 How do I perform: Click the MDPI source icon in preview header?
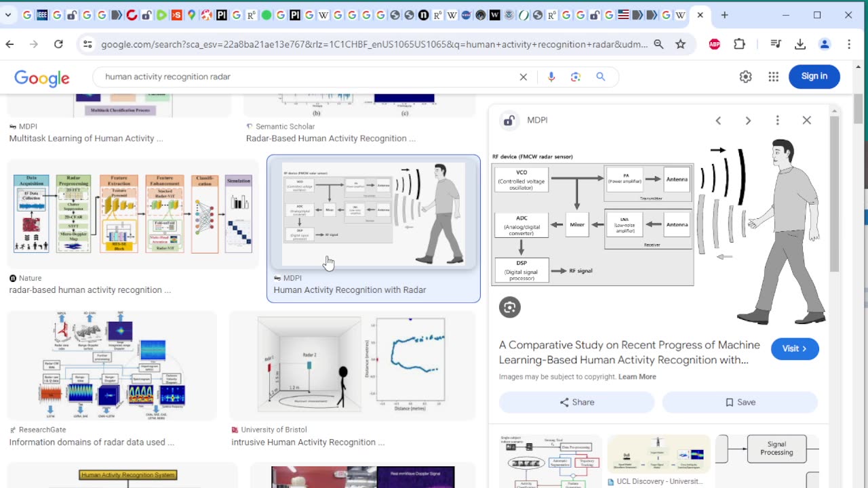[x=509, y=121]
